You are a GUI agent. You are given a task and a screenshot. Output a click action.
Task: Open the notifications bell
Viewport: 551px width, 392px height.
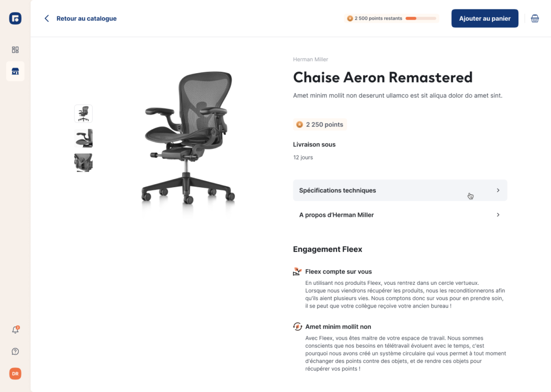point(15,330)
